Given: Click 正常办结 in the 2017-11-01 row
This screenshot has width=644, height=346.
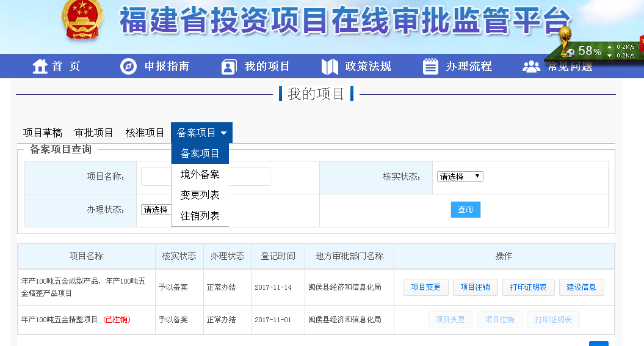Looking at the screenshot, I should tap(222, 320).
